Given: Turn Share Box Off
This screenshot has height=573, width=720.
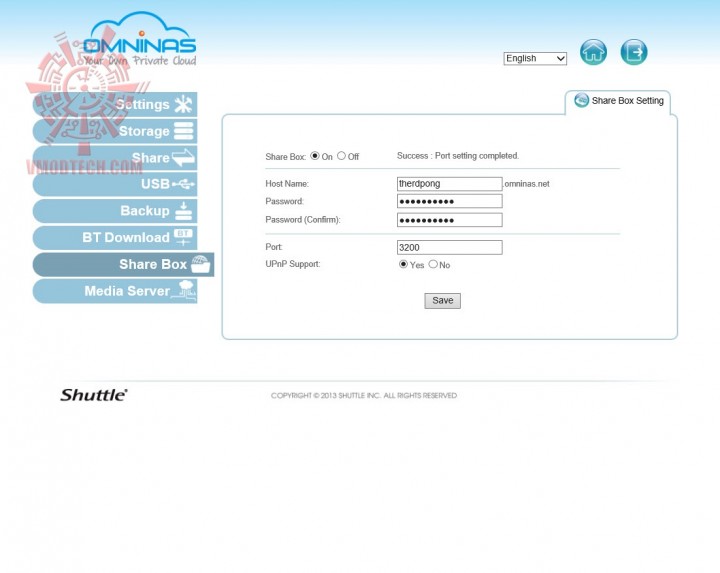Looking at the screenshot, I should pos(341,156).
